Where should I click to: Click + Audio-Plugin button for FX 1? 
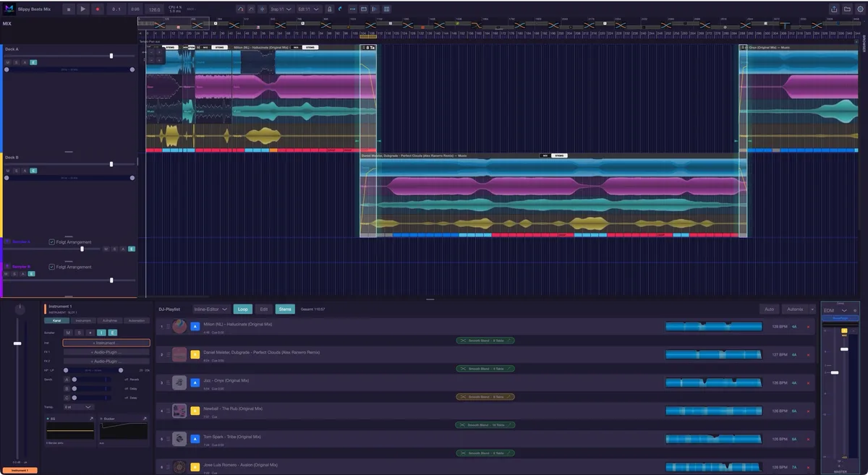click(x=106, y=352)
